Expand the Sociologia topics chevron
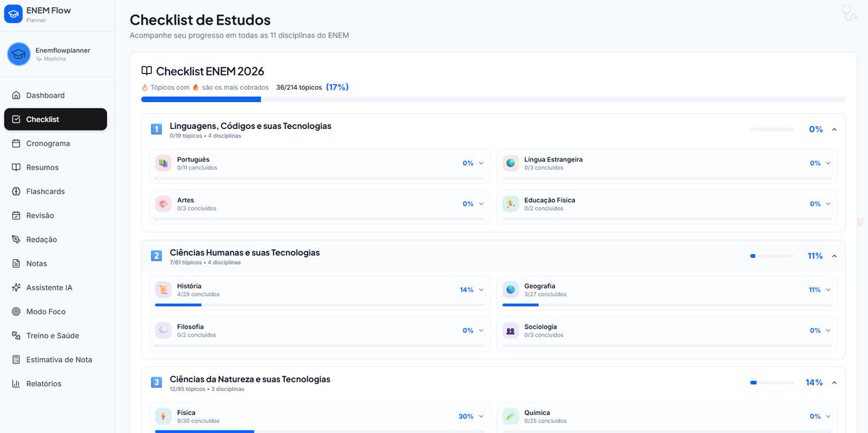 pos(828,330)
